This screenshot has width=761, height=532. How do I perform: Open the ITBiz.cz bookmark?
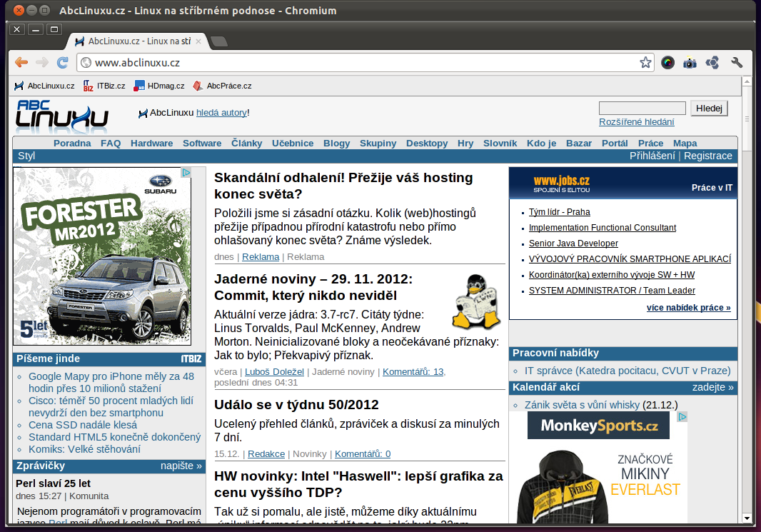pyautogui.click(x=104, y=86)
